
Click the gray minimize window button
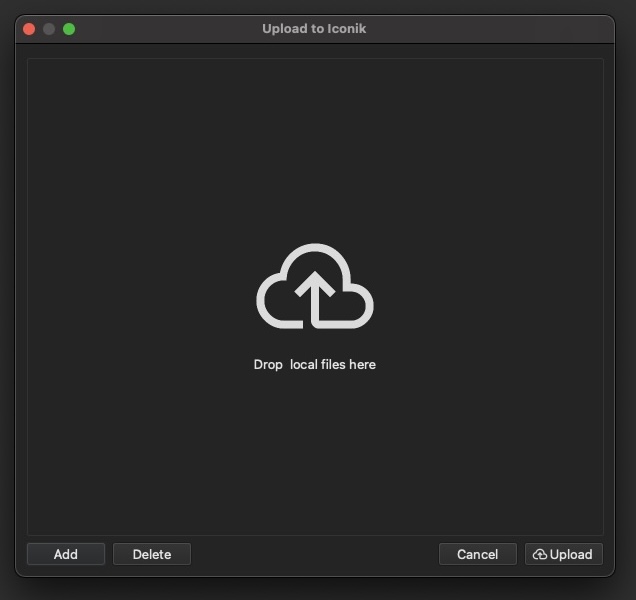click(x=49, y=29)
